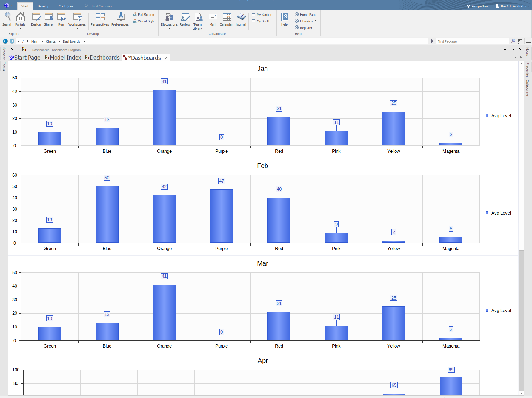532x398 pixels.
Task: Click the Jan chart Avg Level swatch
Action: click(x=487, y=115)
